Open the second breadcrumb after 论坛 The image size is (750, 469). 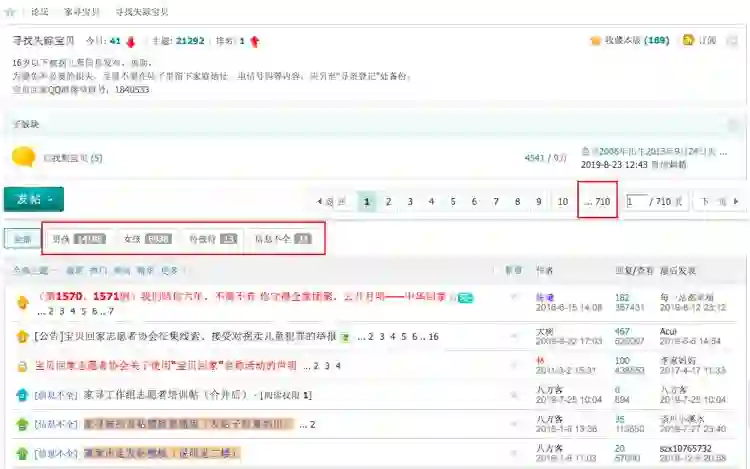(x=82, y=12)
